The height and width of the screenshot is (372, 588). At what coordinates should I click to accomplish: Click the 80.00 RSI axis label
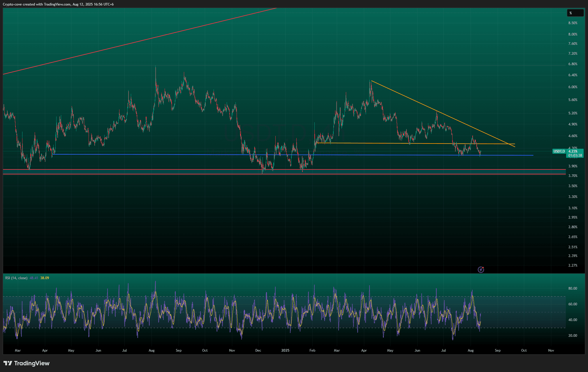pyautogui.click(x=573, y=288)
